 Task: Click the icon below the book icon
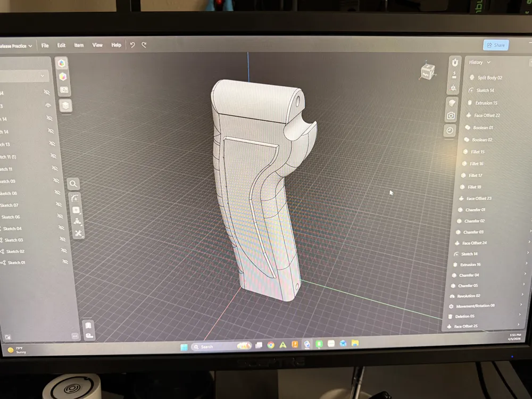(x=89, y=336)
